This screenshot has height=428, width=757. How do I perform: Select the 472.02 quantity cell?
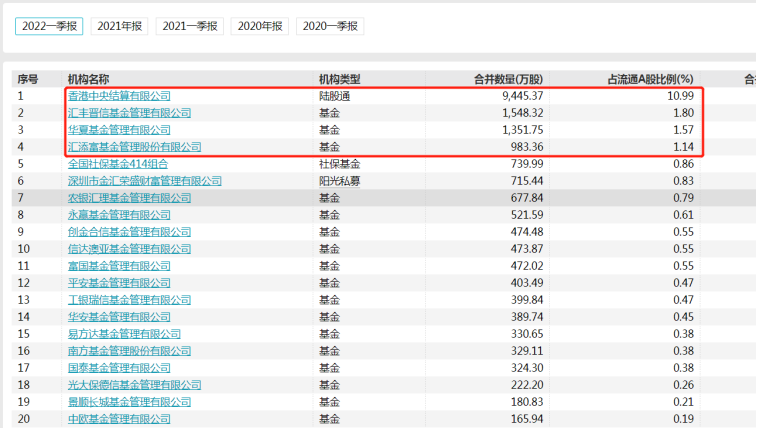pyautogui.click(x=527, y=266)
